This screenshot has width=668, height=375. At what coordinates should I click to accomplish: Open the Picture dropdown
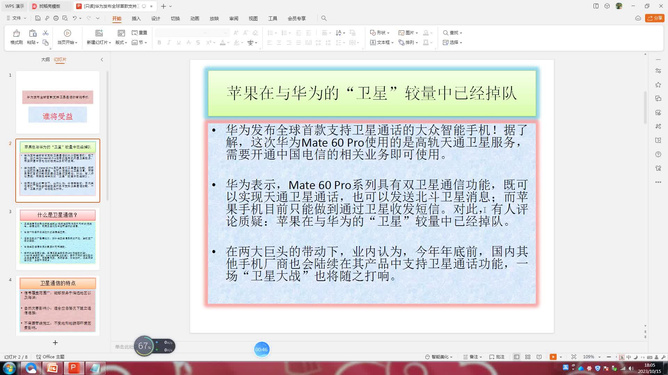408,33
